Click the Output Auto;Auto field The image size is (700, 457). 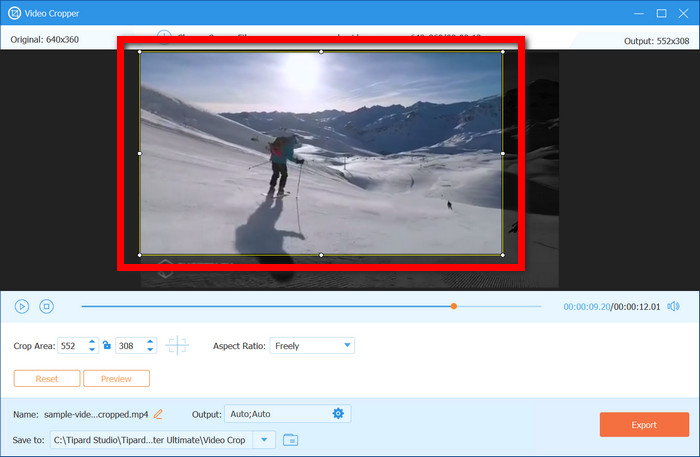[288, 414]
